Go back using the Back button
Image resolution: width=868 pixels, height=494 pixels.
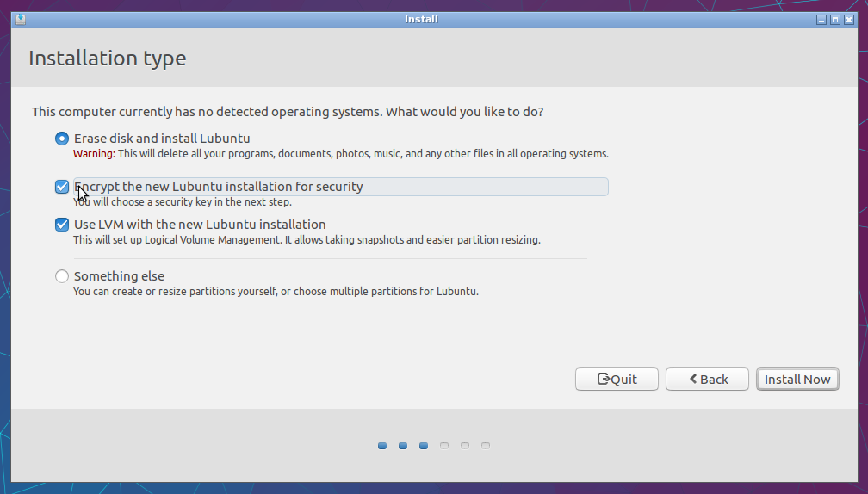pyautogui.click(x=707, y=380)
